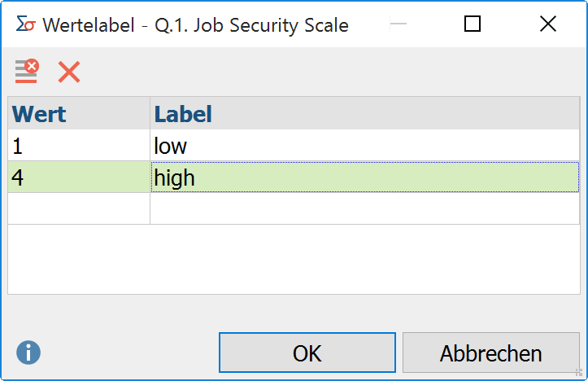Click the sigma app icon in title bar

[x=25, y=24]
